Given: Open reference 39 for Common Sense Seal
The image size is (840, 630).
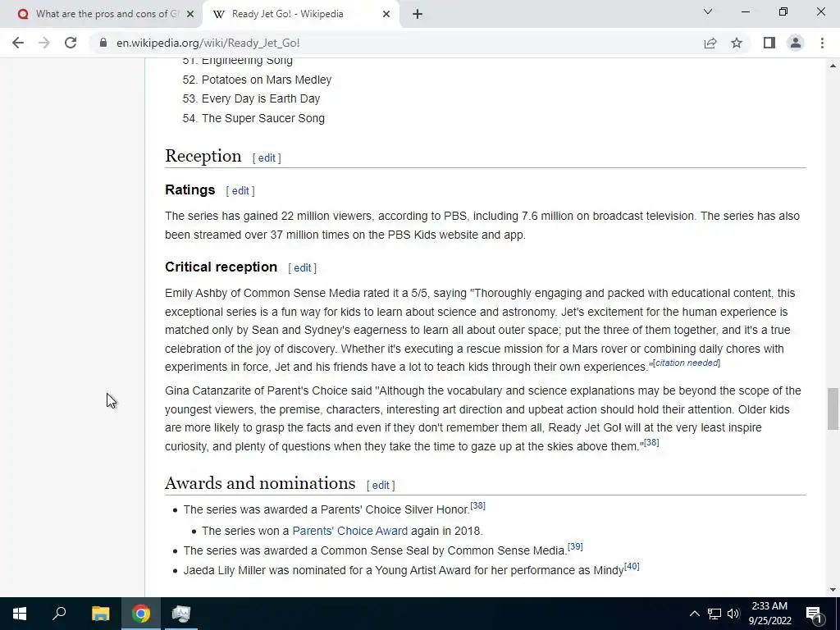Looking at the screenshot, I should pyautogui.click(x=575, y=546).
